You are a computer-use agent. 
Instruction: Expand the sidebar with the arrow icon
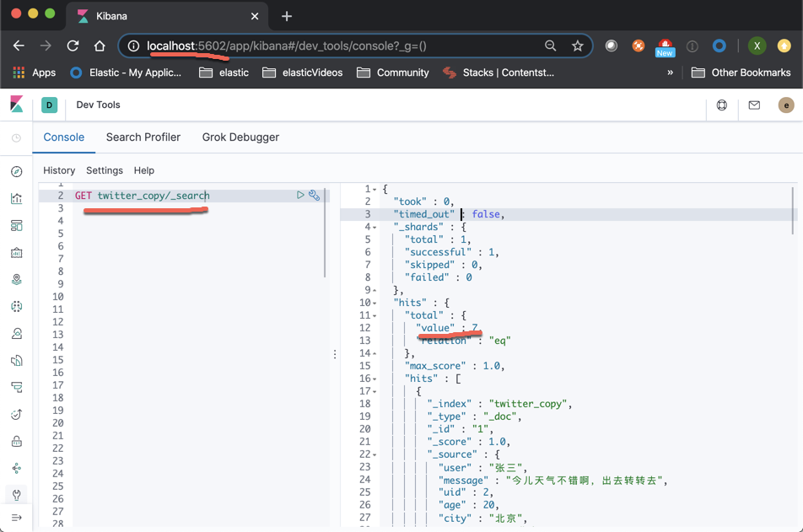coord(16,518)
